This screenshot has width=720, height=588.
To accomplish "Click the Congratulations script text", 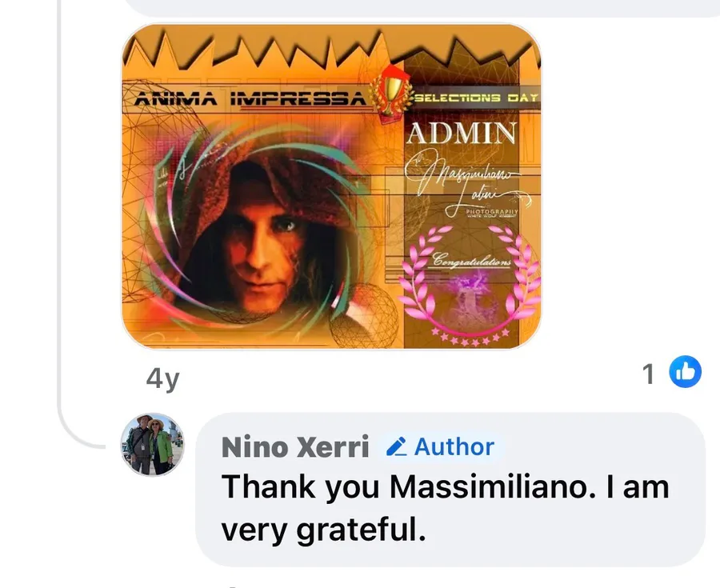I will tap(472, 261).
